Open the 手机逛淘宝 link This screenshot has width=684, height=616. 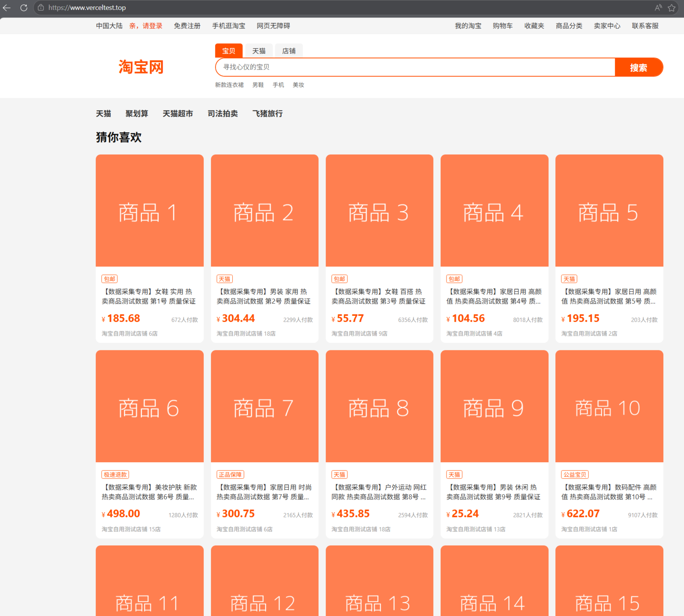[228, 26]
